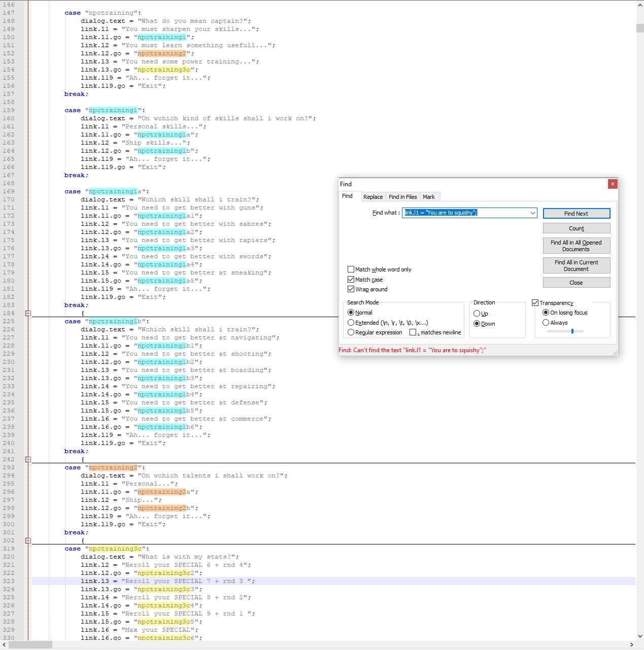Click the Find Next button
The height and width of the screenshot is (650, 644).
pos(577,214)
